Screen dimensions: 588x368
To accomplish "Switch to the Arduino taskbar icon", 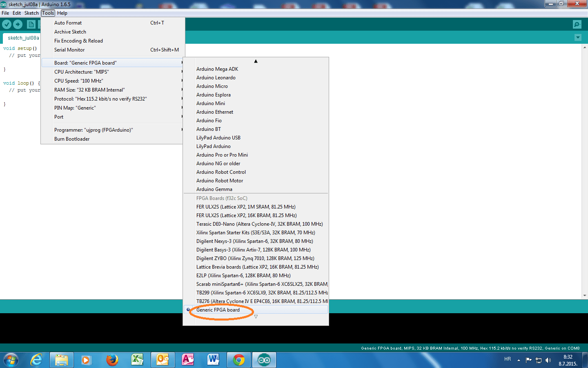I will pos(264,360).
